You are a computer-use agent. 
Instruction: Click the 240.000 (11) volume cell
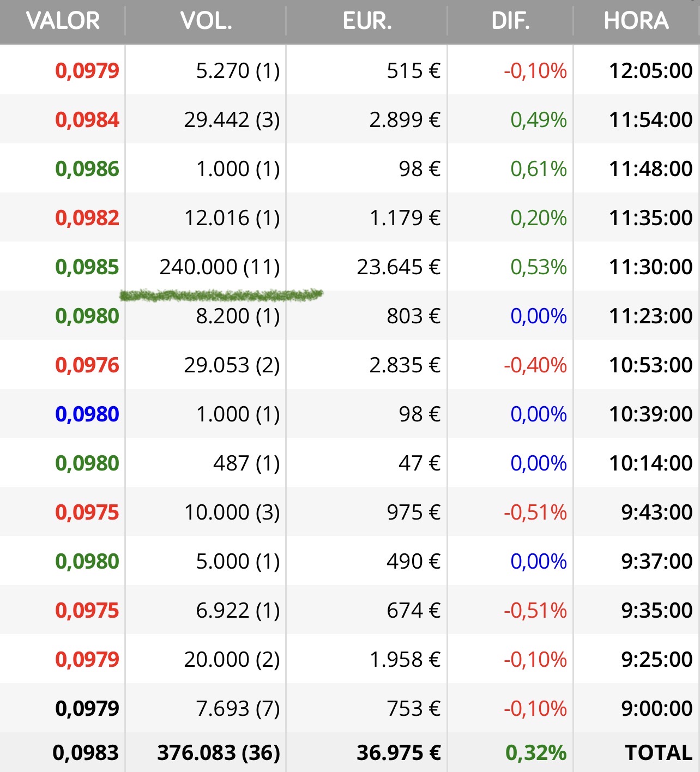click(x=220, y=267)
